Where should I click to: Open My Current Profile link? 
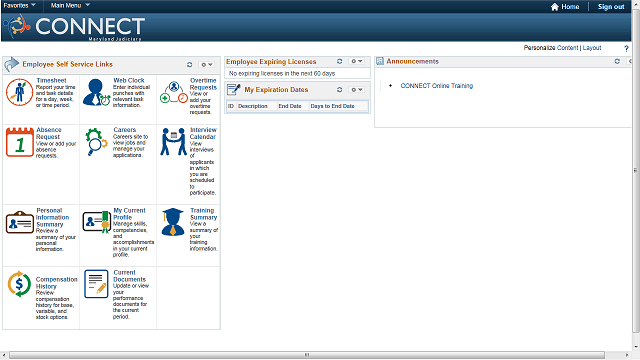pyautogui.click(x=129, y=214)
